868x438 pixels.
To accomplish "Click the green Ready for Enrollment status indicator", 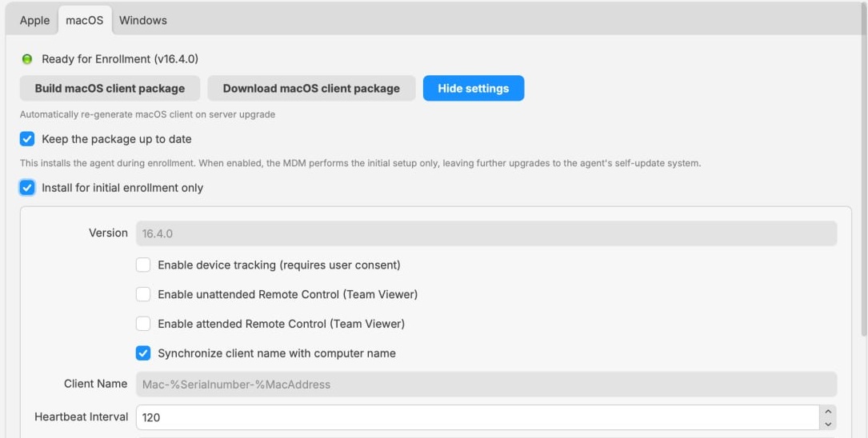I will coord(26,59).
